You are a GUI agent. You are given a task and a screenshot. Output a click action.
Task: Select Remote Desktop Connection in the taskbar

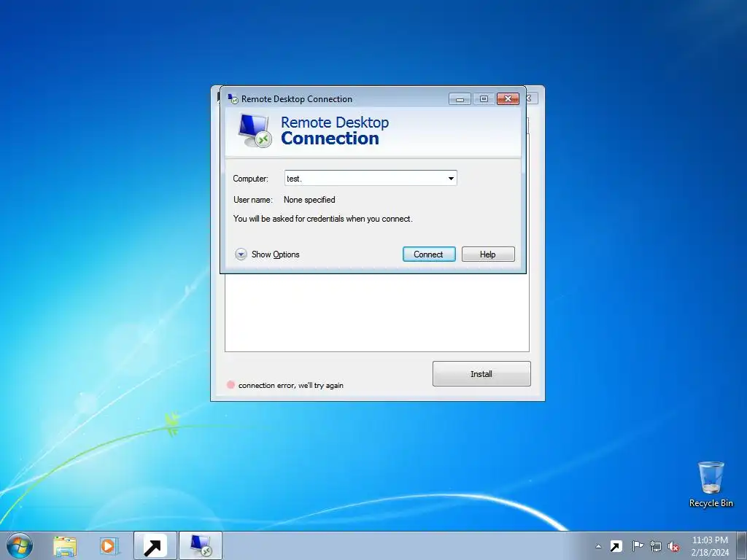click(200, 545)
